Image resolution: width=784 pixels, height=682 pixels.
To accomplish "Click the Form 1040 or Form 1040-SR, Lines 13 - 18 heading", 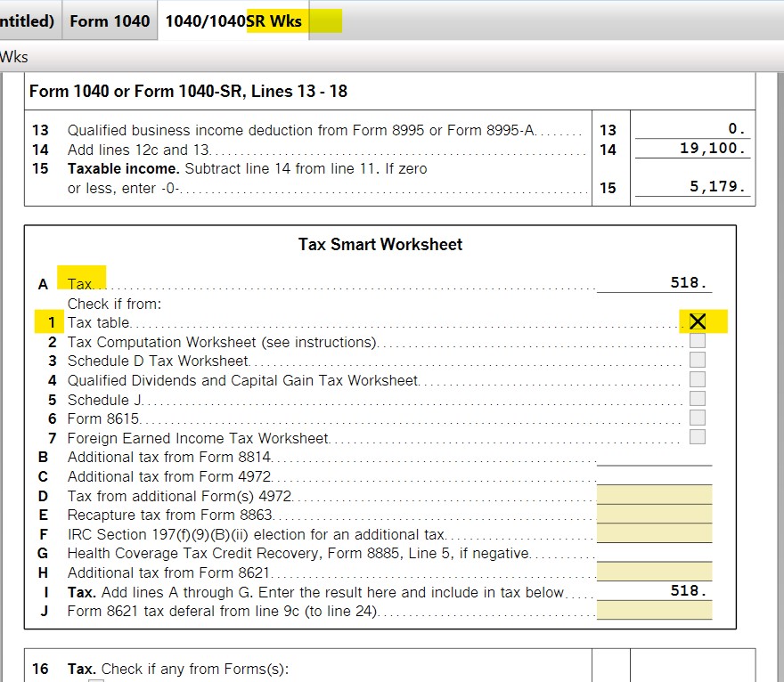I will point(189,91).
